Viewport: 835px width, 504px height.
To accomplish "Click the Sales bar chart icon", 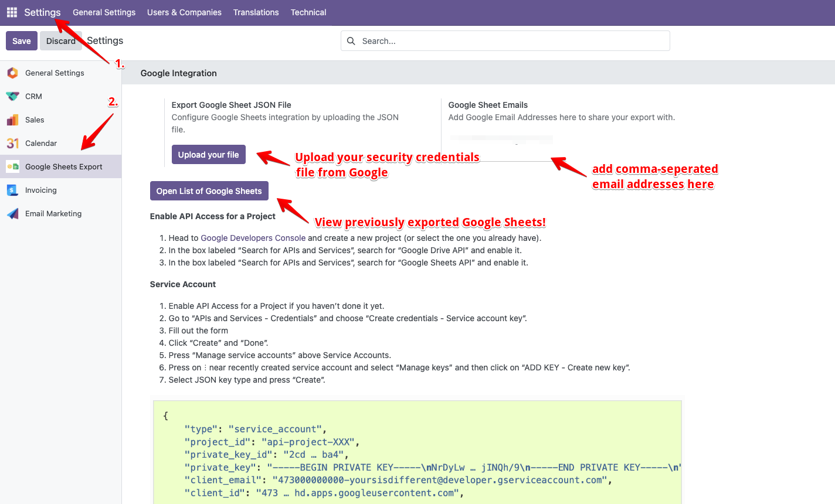I will [x=12, y=120].
